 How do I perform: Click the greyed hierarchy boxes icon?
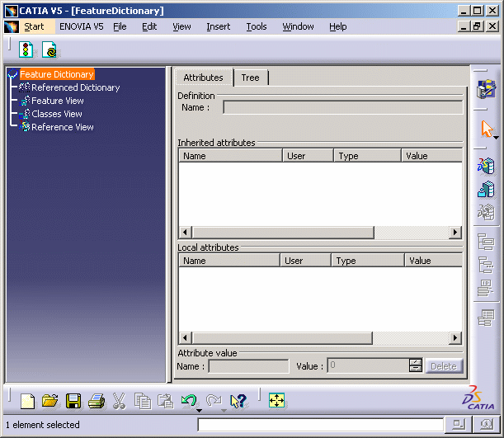point(486,242)
